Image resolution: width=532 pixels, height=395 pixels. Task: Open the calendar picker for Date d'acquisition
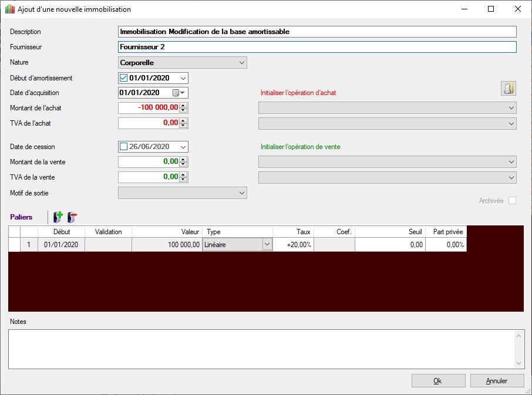click(x=179, y=93)
